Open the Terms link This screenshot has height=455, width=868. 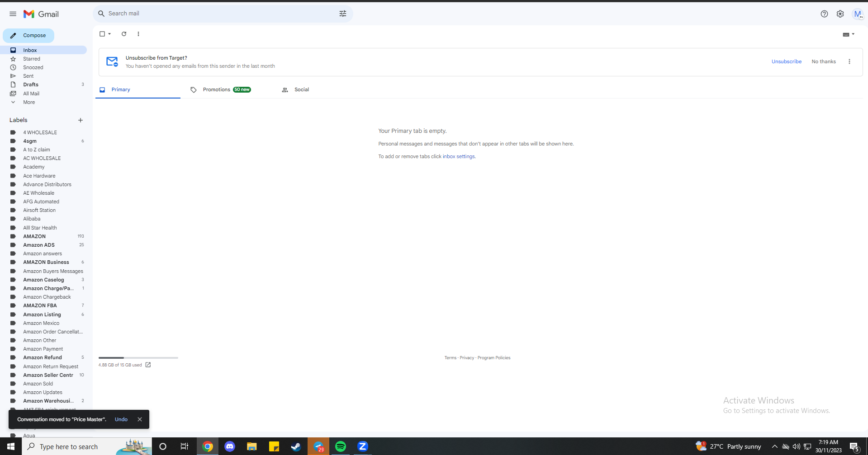point(450,358)
